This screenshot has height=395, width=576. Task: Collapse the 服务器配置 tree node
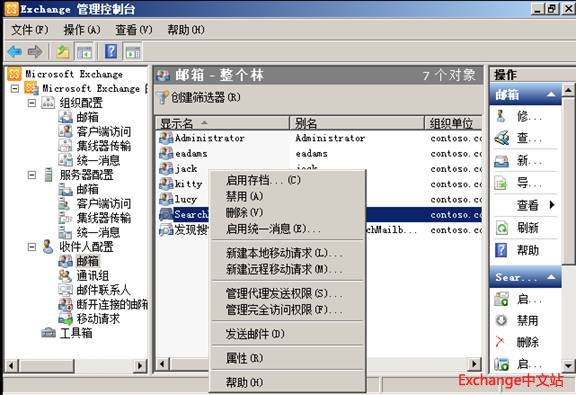32,175
